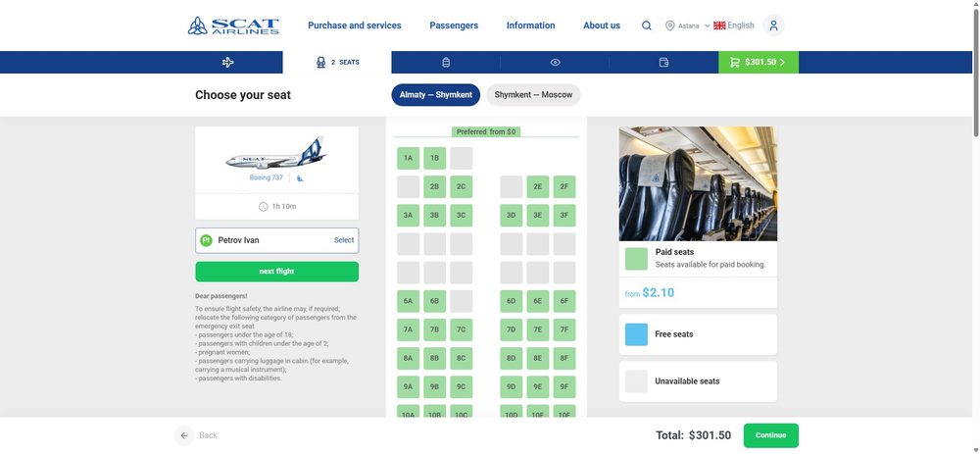Open the user account profile icon
The height and width of the screenshot is (454, 980).
click(773, 25)
